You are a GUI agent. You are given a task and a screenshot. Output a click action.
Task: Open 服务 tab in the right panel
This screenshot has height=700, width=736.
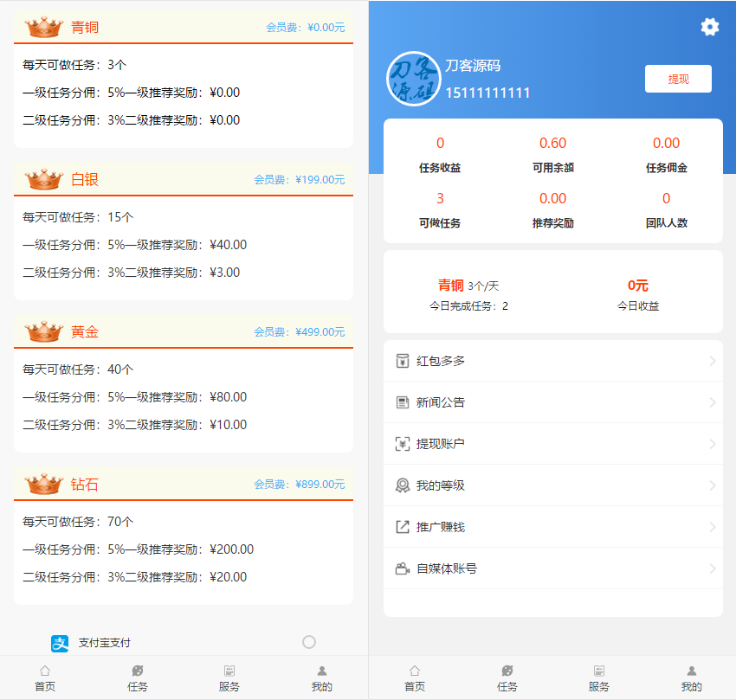599,678
